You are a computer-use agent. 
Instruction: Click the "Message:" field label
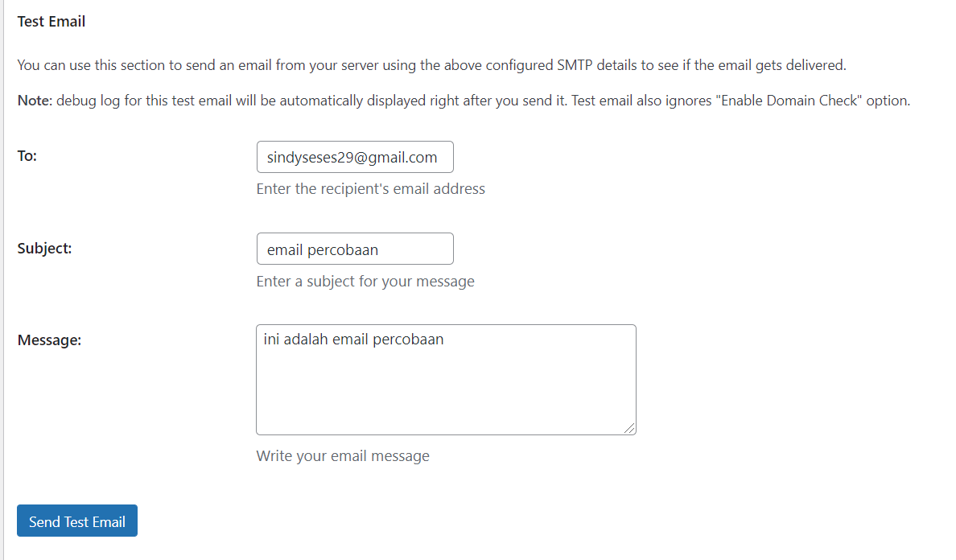click(49, 340)
